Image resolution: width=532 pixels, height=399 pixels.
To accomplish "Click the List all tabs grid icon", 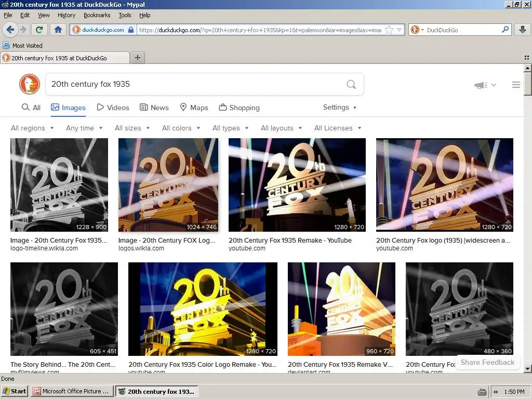I will [x=526, y=58].
